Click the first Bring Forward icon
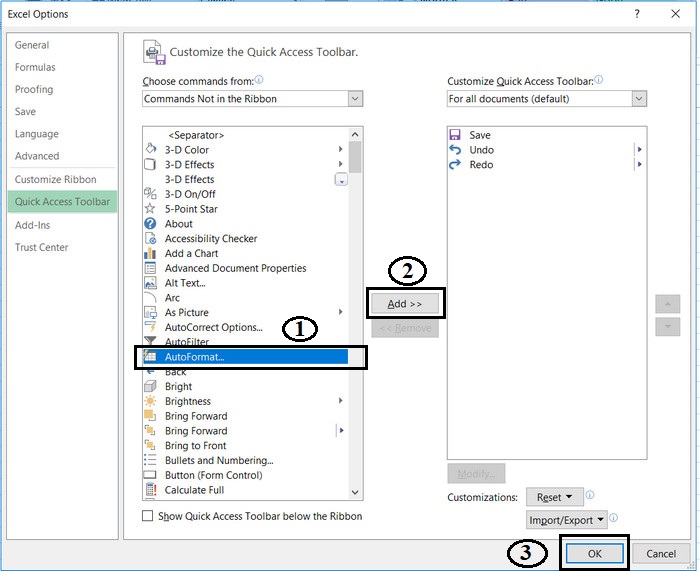This screenshot has width=700, height=571. coord(150,416)
